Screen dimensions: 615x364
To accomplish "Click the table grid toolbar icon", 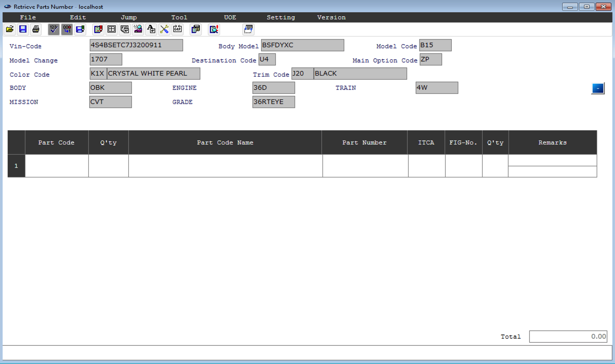I will pyautogui.click(x=112, y=29).
